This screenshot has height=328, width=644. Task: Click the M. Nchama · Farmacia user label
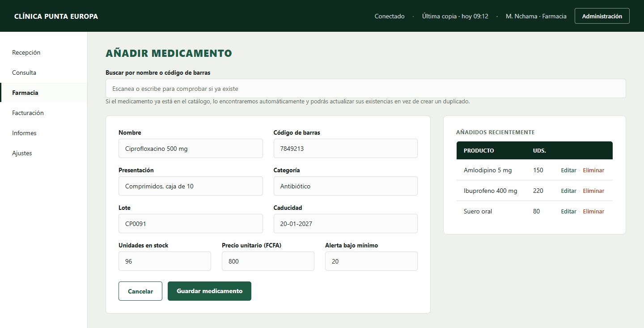(x=536, y=17)
